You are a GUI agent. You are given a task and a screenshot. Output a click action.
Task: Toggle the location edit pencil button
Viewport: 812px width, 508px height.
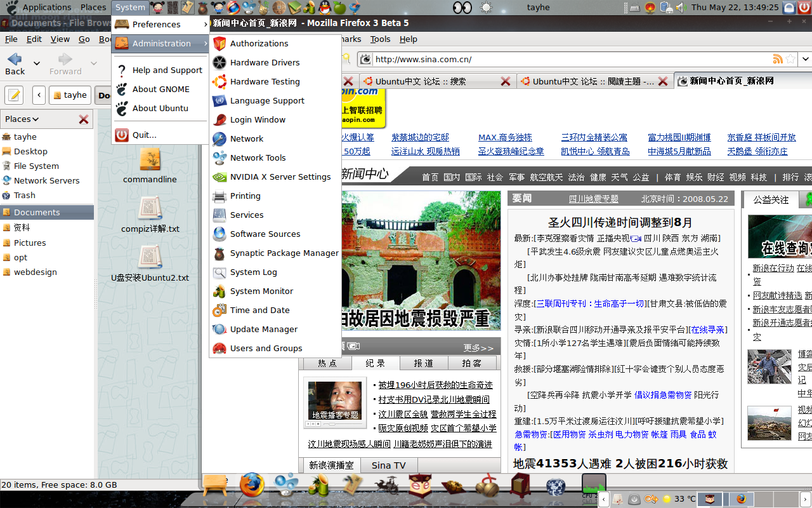pos(15,95)
